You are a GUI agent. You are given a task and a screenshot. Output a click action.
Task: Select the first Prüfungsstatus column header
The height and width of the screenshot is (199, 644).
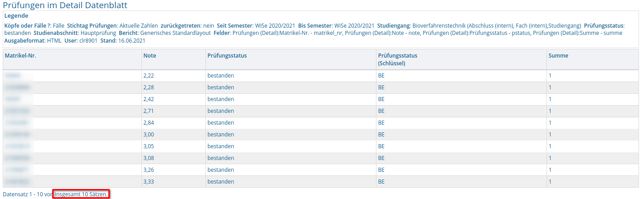pos(227,55)
